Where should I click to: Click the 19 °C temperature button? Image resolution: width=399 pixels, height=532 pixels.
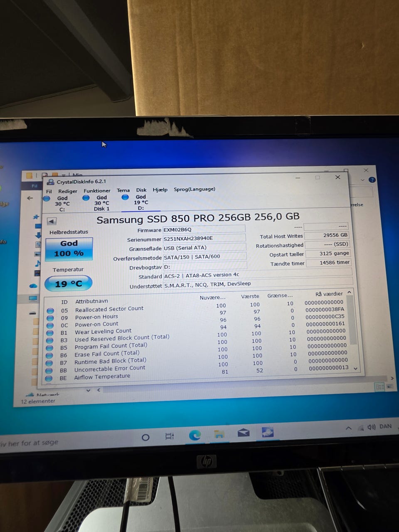click(69, 284)
